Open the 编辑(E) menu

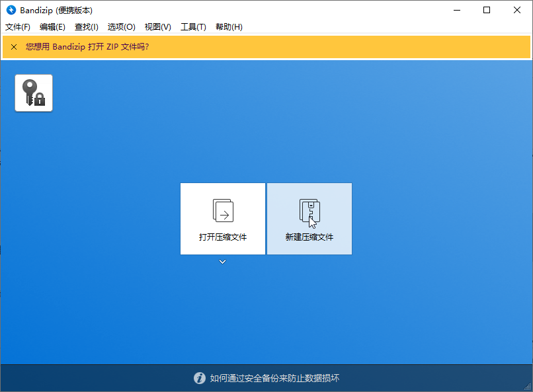click(52, 27)
